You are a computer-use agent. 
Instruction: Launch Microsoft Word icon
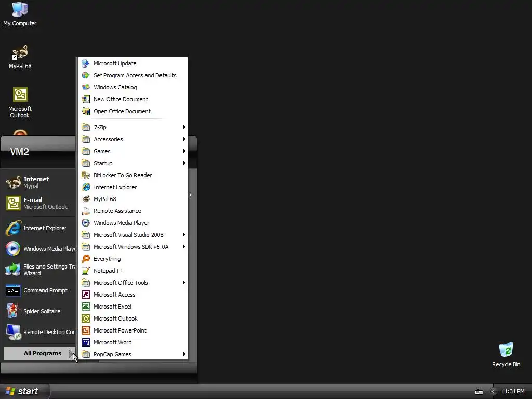86,342
